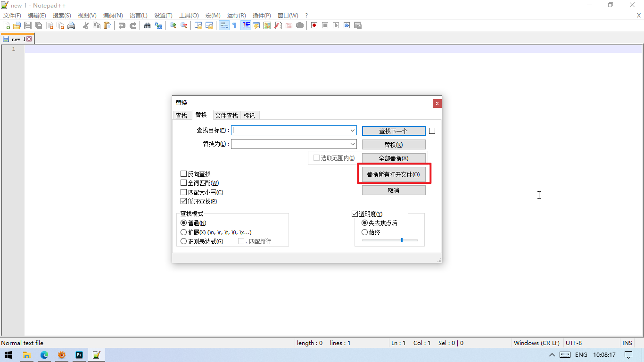The height and width of the screenshot is (362, 644).
Task: Click the Print toolbar icon
Action: (71, 25)
